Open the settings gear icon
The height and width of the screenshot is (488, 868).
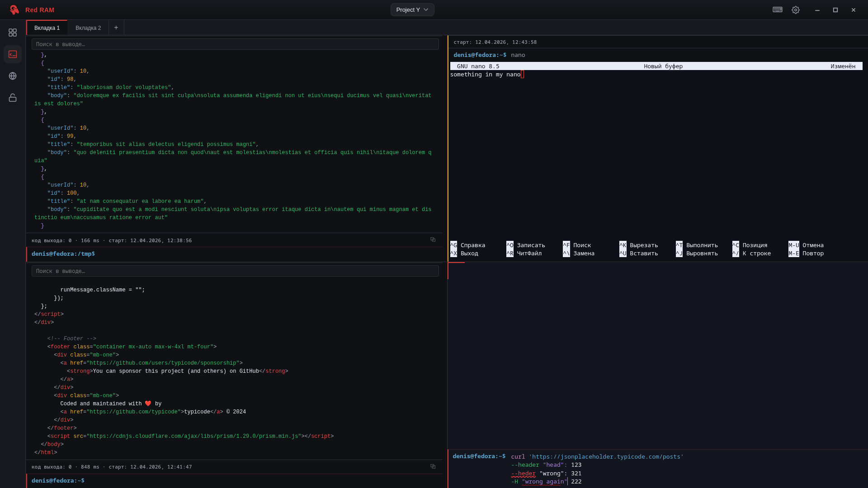[796, 10]
